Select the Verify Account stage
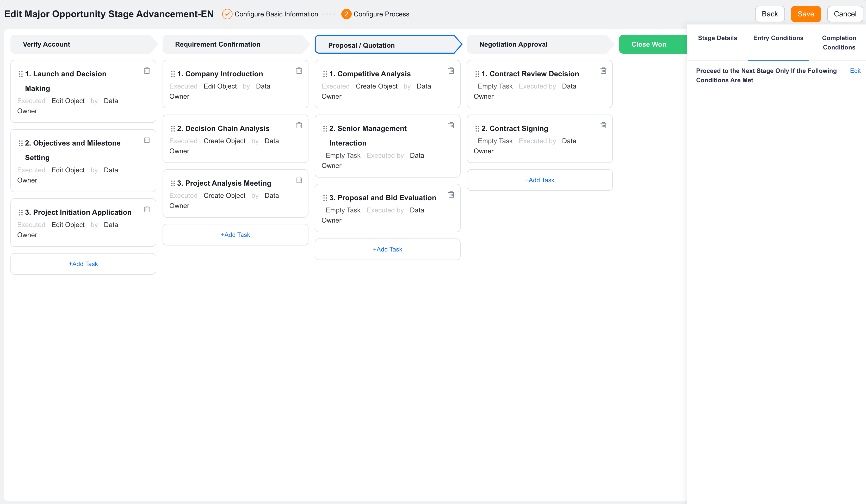Viewport: 866px width, 504px height. pos(84,44)
